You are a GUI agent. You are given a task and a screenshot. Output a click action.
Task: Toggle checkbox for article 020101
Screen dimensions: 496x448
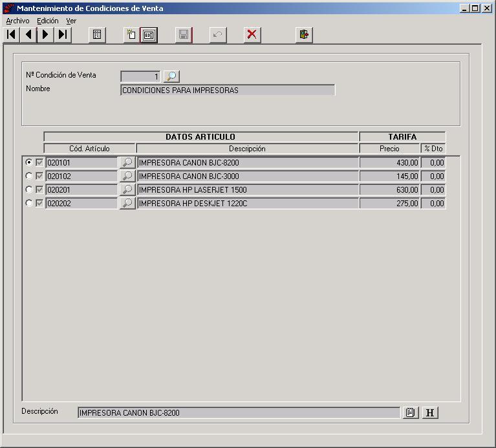tap(39, 162)
